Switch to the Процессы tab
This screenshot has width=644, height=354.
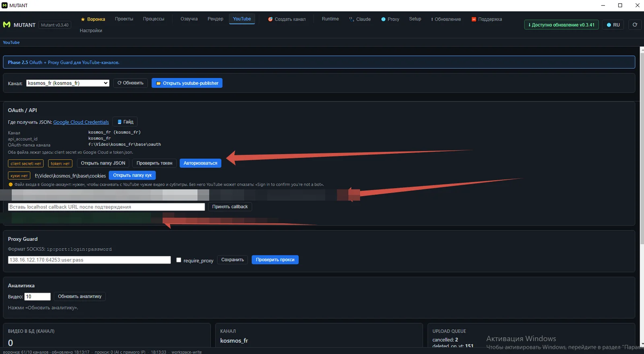[x=153, y=19]
